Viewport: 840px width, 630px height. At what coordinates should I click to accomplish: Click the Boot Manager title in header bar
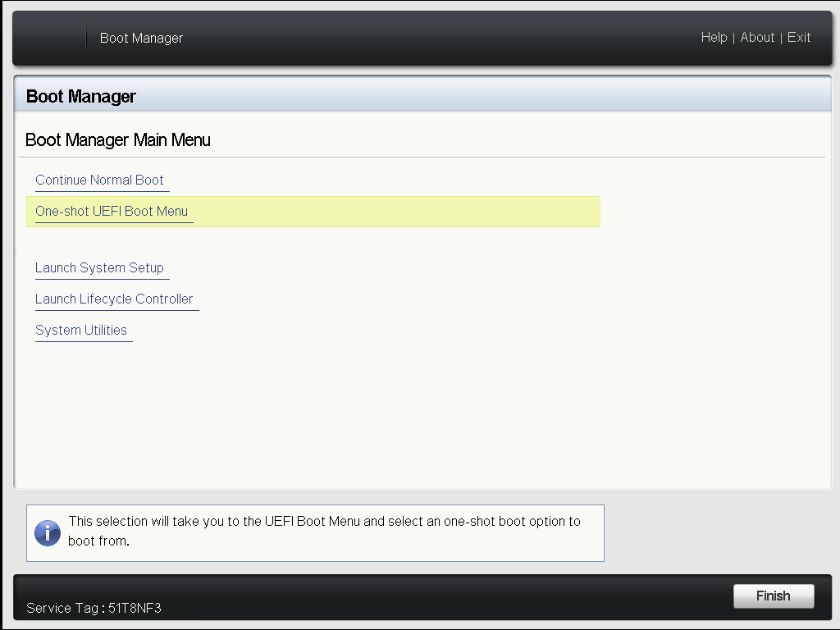click(141, 38)
